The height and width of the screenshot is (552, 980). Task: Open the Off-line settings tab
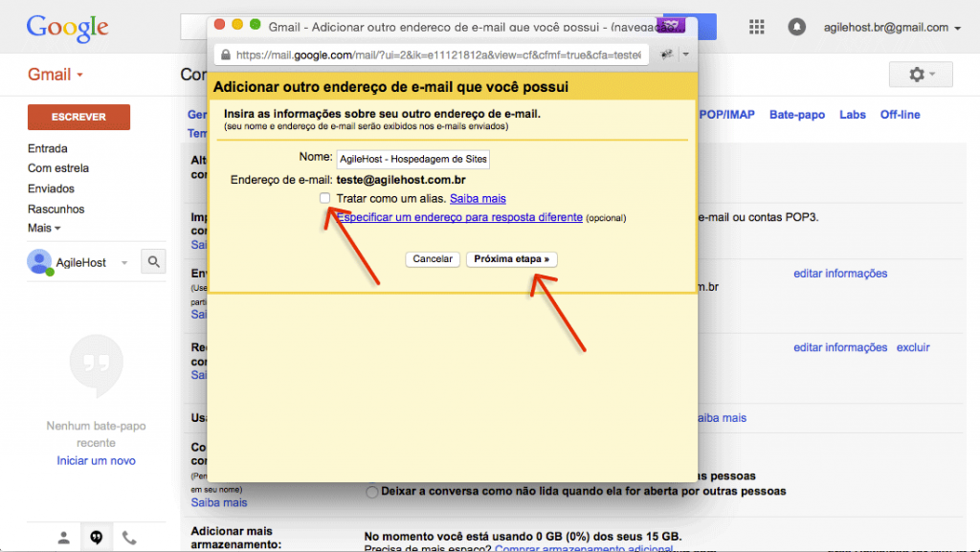click(900, 115)
